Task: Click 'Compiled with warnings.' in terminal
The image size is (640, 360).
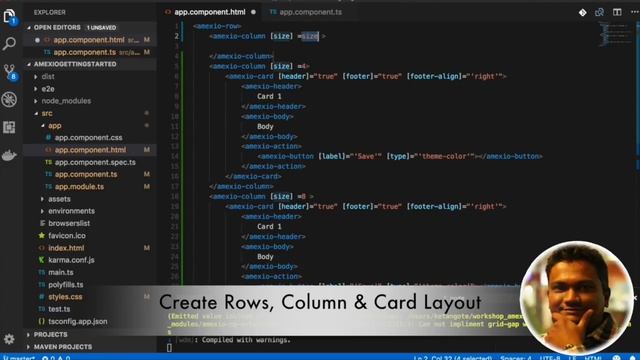Action: (246, 340)
